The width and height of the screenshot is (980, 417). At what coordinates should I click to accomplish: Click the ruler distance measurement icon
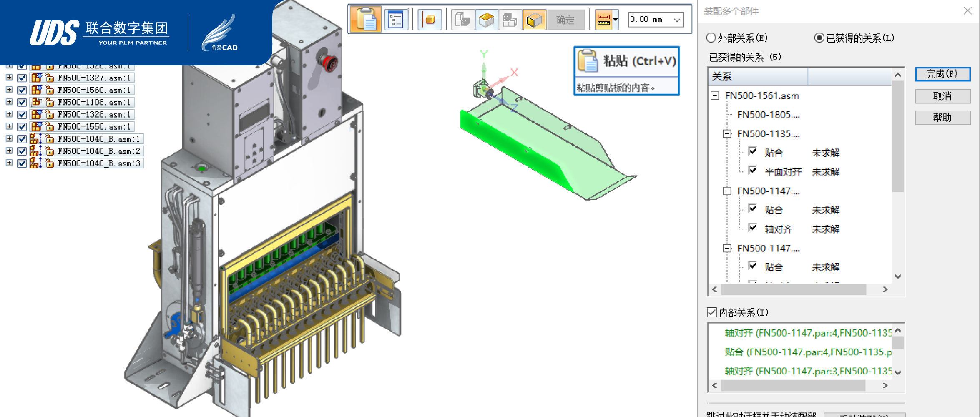point(603,20)
